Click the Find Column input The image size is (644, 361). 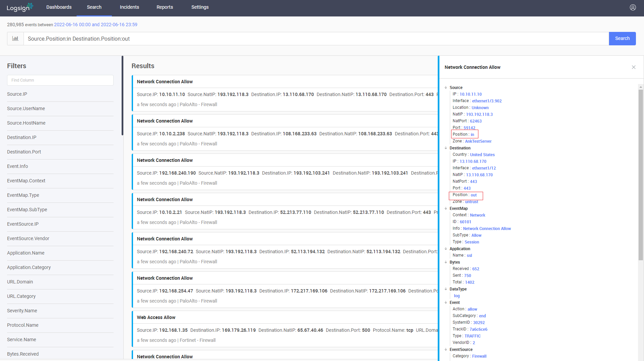click(x=60, y=80)
